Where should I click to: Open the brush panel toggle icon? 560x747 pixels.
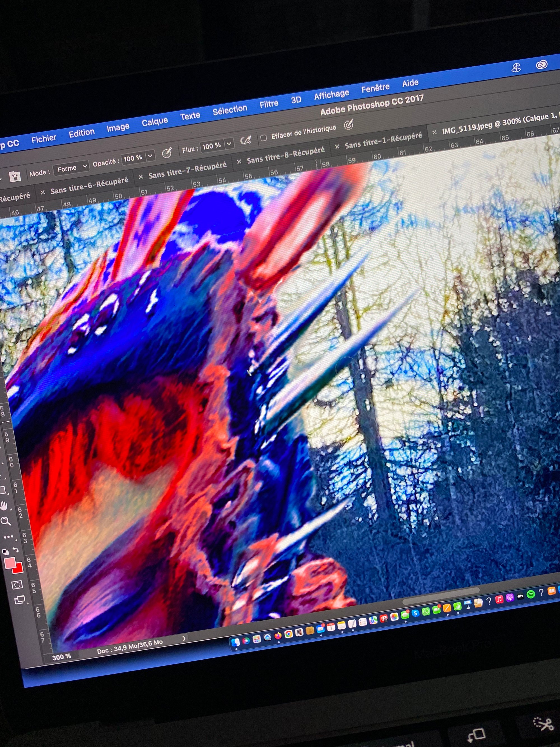[15, 177]
